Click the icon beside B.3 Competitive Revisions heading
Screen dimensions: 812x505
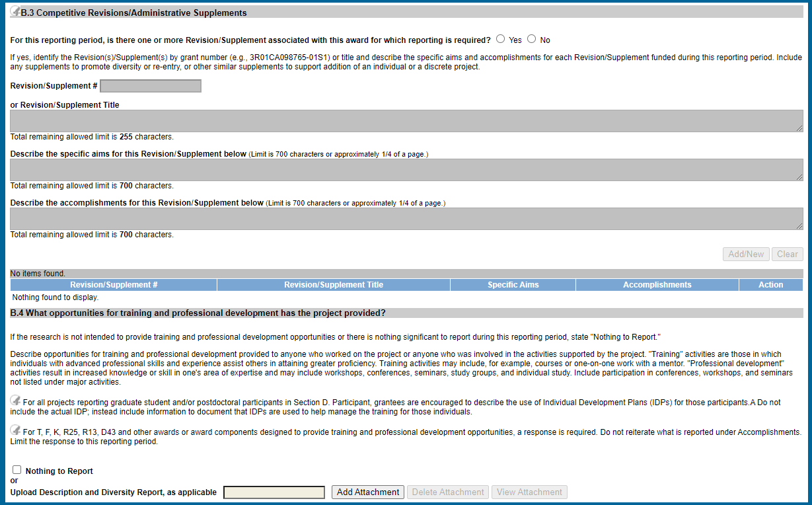tap(15, 11)
